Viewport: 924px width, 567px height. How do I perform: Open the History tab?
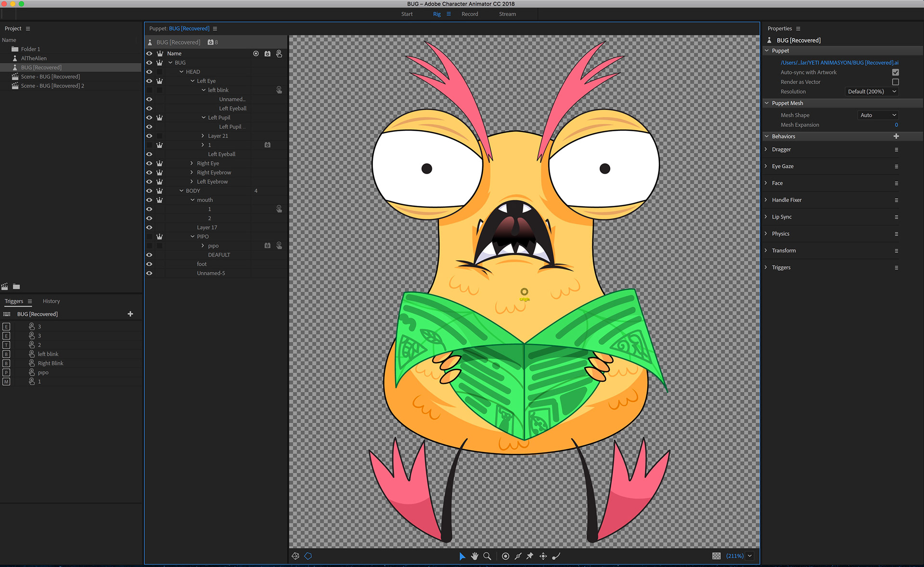[51, 301]
